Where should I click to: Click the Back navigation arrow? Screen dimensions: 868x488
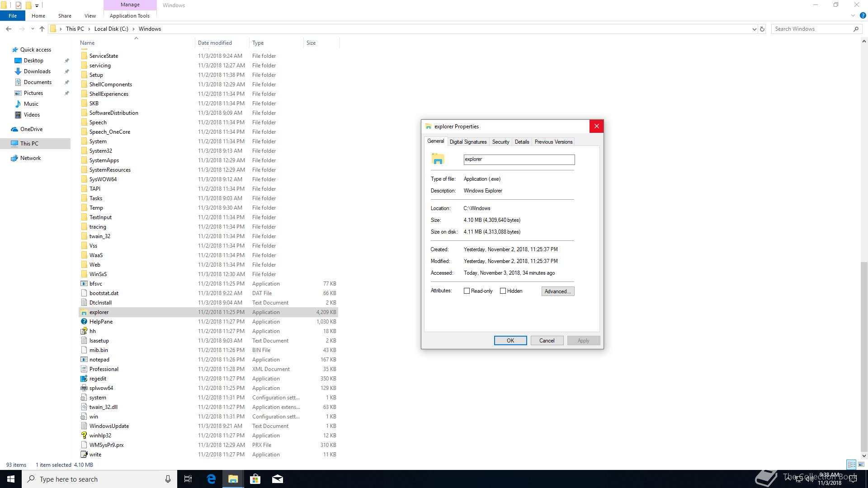[9, 29]
